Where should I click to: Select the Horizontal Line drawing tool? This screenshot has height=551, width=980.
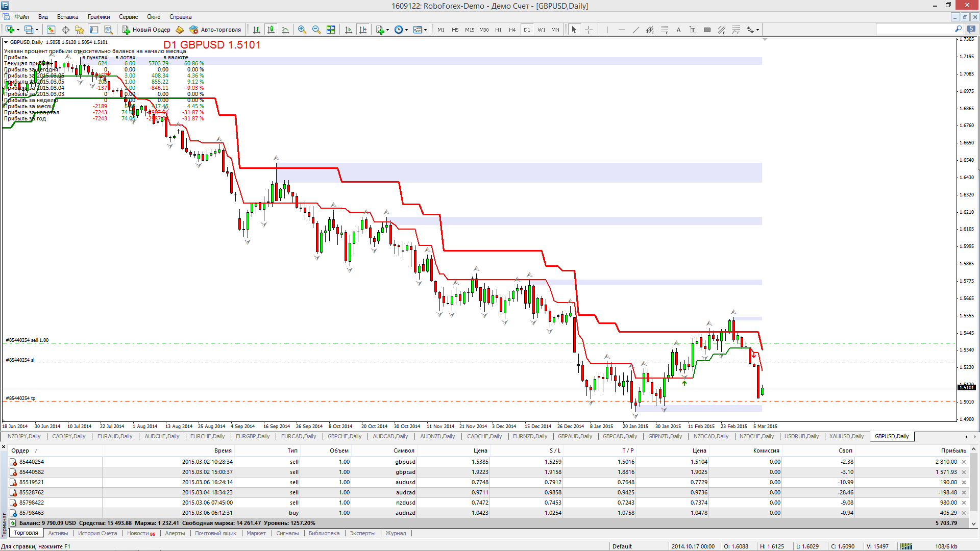click(x=621, y=30)
